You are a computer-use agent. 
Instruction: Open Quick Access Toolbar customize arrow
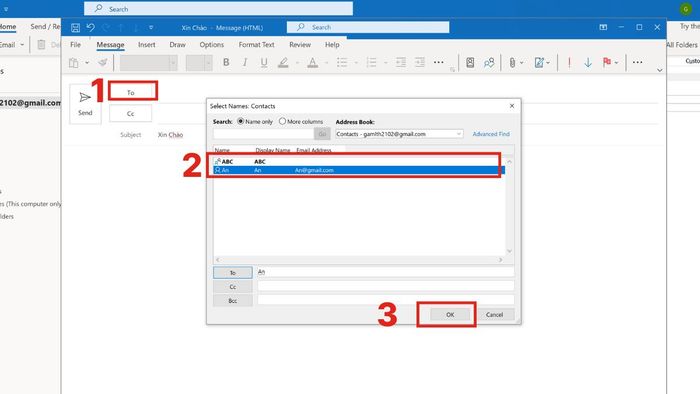[x=151, y=28]
